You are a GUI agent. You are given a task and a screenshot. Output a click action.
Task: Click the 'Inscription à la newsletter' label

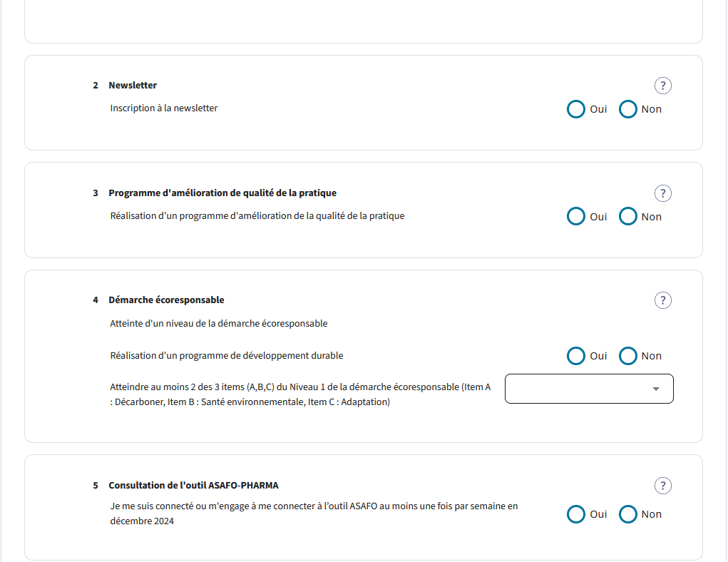(x=164, y=108)
